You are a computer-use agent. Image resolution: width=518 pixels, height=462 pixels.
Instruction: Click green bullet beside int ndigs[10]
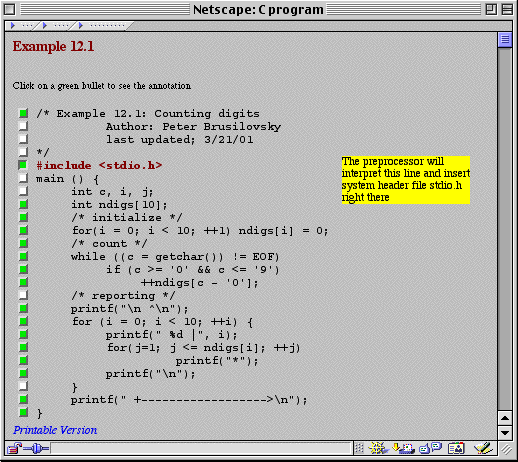tap(23, 204)
